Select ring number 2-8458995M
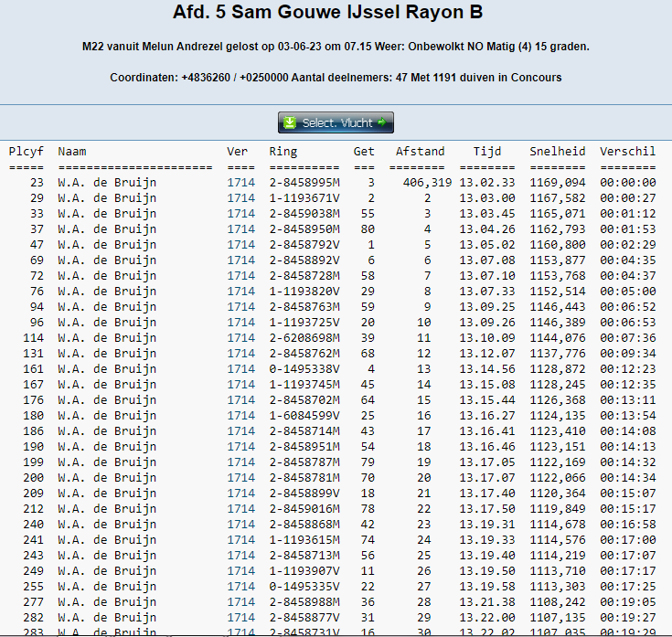 point(304,183)
